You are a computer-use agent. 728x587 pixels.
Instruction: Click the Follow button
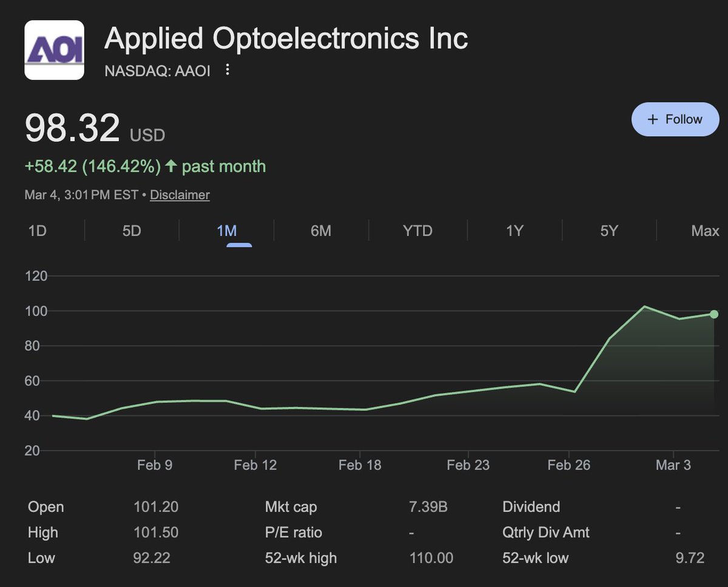(675, 119)
